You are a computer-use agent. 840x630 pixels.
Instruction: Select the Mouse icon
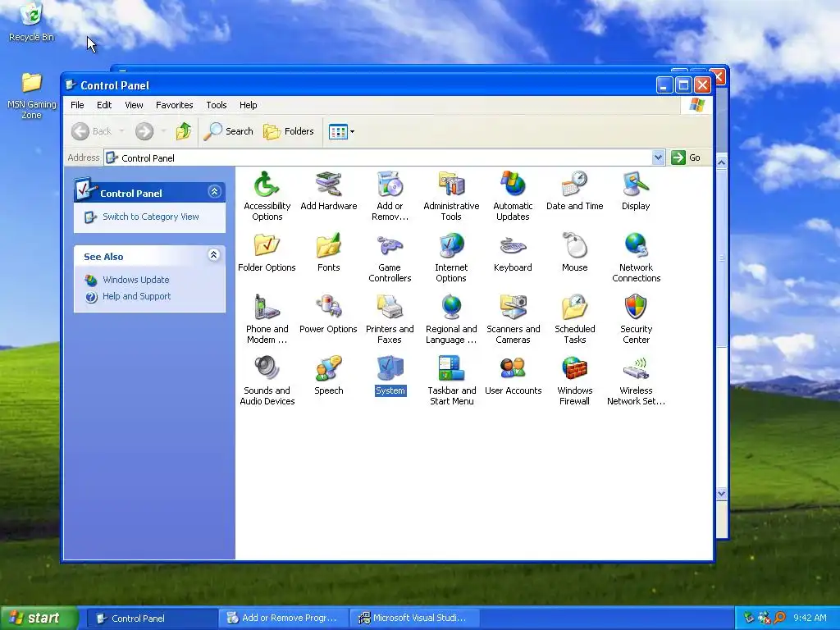coord(574,253)
